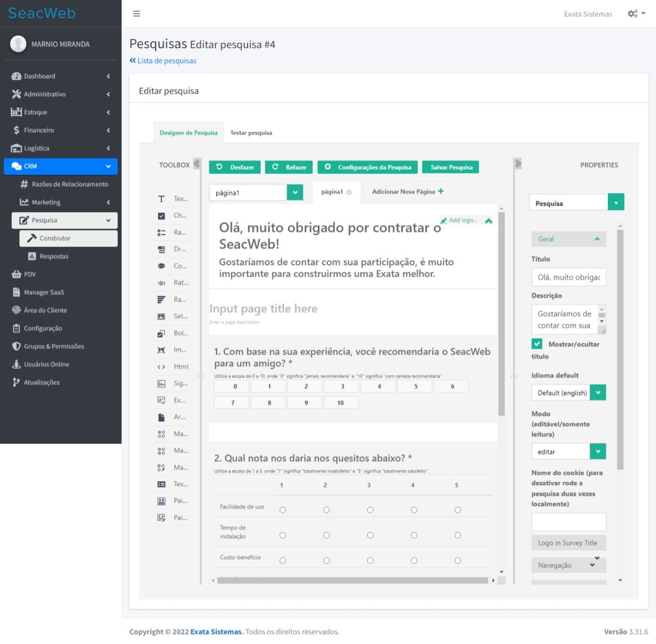Open página1 tab settings gear icon
Image resolution: width=656 pixels, height=644 pixels.
(x=349, y=192)
